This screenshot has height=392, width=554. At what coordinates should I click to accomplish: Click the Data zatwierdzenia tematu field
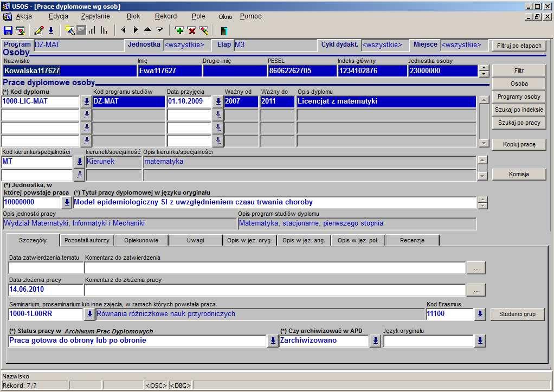pyautogui.click(x=46, y=268)
